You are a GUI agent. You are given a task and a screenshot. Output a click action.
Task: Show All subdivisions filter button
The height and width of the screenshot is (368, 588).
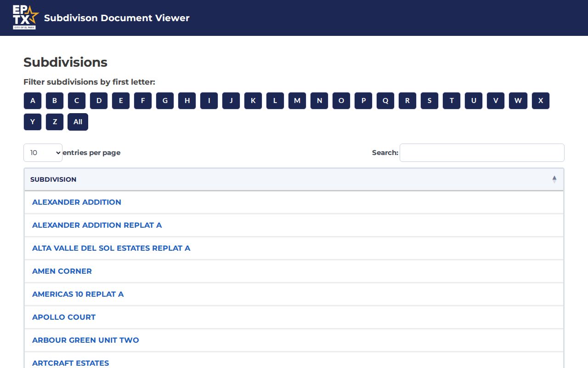pos(78,122)
